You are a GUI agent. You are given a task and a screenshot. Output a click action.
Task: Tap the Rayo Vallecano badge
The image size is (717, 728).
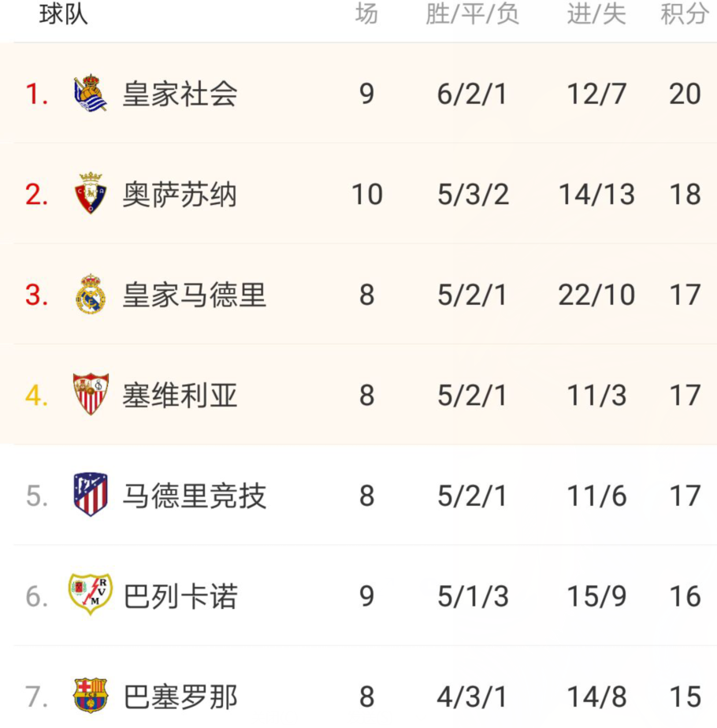pos(91,595)
